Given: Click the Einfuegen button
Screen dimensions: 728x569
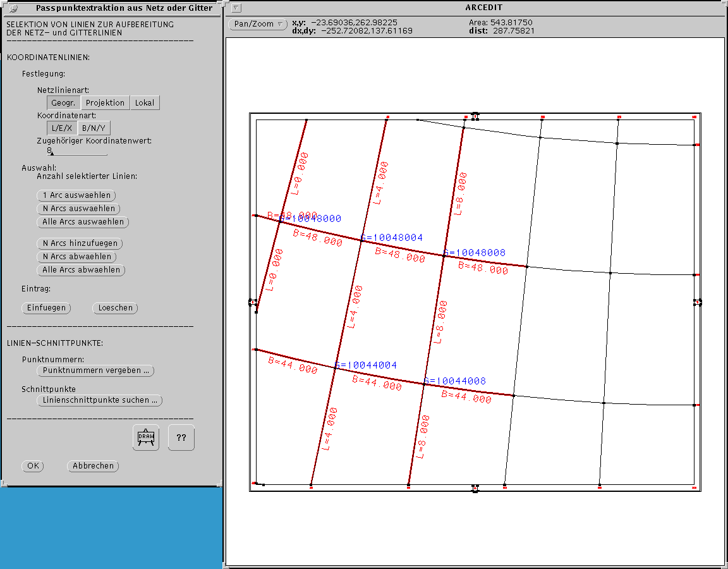Looking at the screenshot, I should (46, 308).
